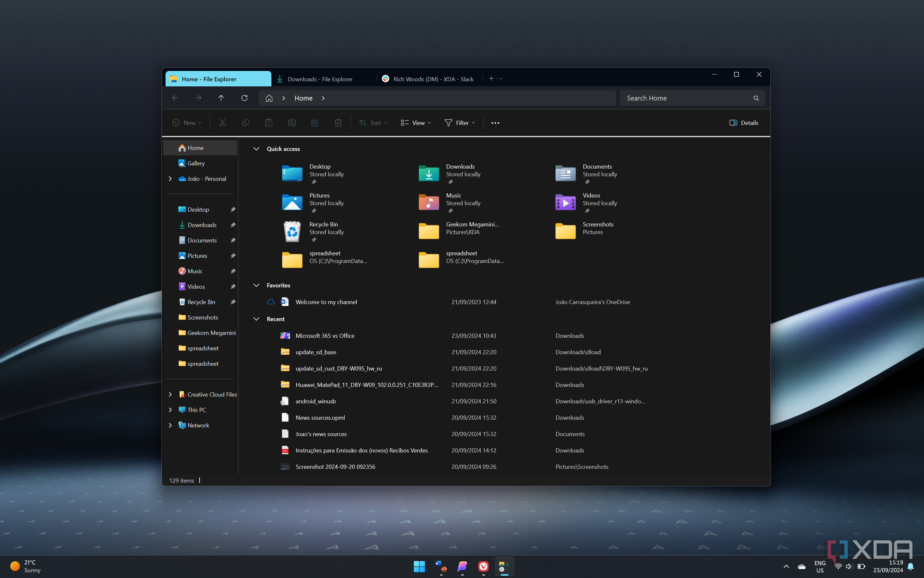Click the Refresh button in navigation bar
The height and width of the screenshot is (578, 924).
pyautogui.click(x=244, y=98)
